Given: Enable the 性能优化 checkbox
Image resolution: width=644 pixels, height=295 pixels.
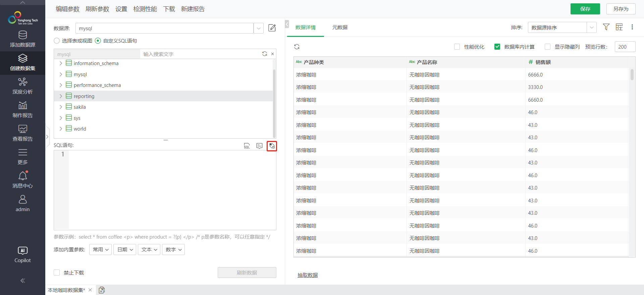Looking at the screenshot, I should [x=457, y=47].
